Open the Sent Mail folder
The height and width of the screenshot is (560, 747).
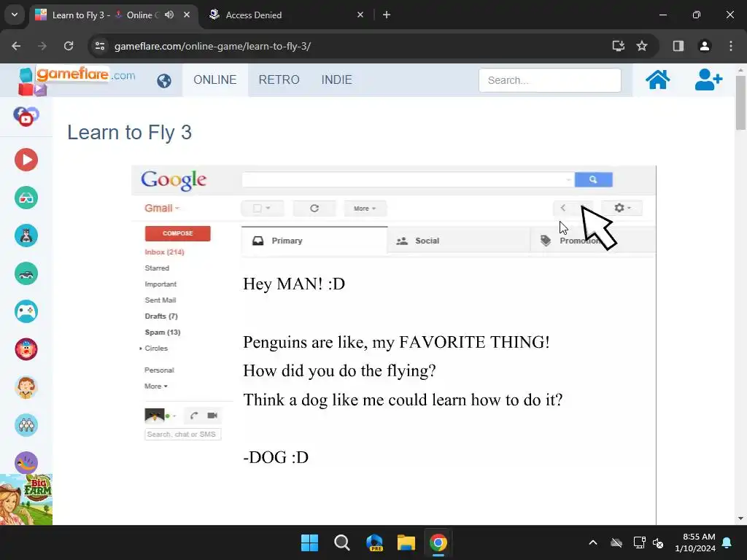(x=160, y=300)
